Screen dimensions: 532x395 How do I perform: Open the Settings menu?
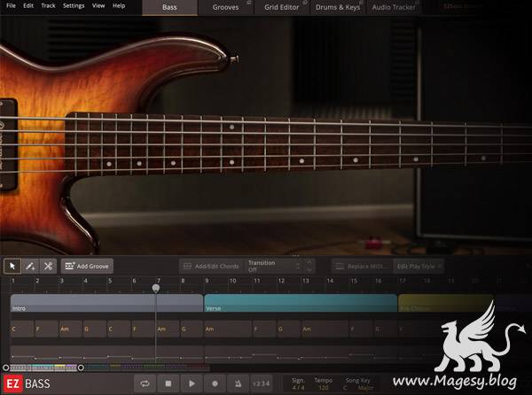coord(74,6)
